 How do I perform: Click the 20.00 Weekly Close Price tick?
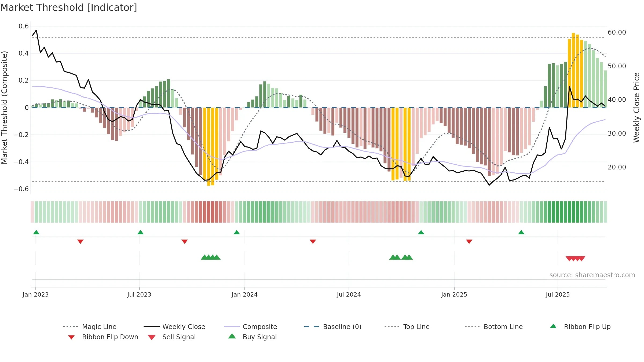point(617,167)
